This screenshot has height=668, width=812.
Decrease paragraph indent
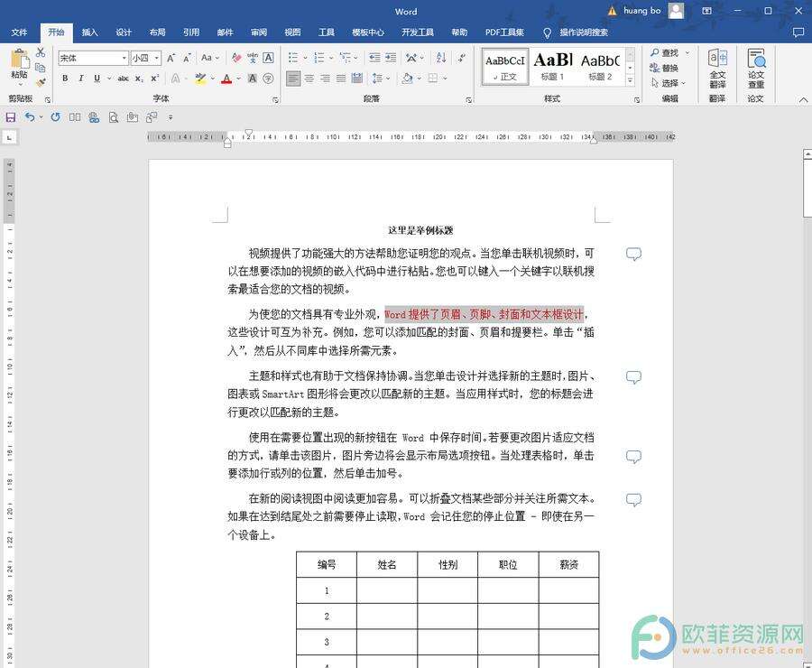click(375, 58)
